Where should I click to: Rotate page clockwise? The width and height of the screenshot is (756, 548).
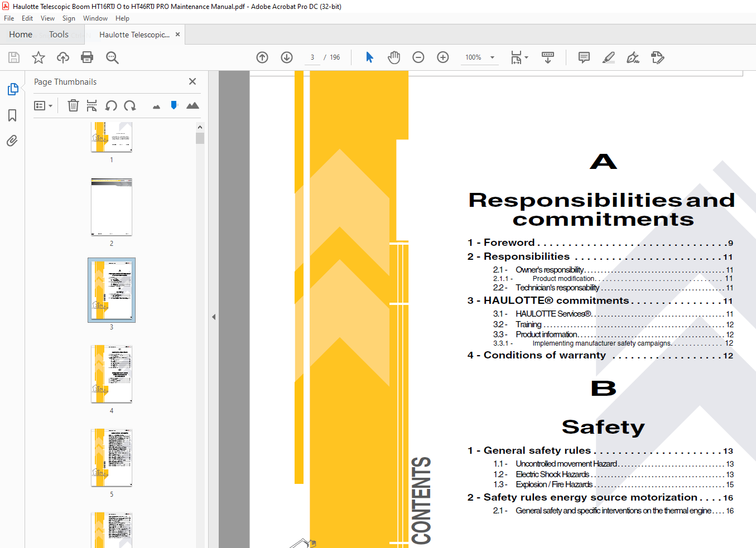tap(130, 105)
